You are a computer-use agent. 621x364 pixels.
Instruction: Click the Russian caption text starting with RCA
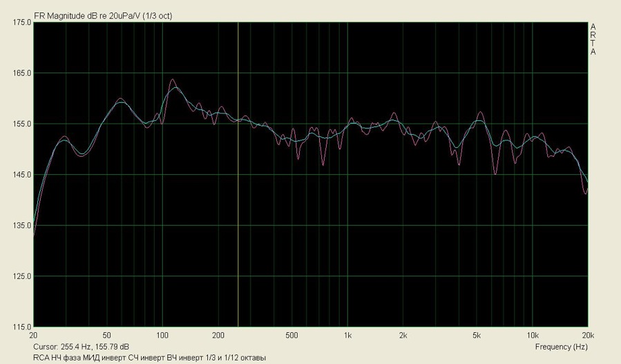pos(149,358)
